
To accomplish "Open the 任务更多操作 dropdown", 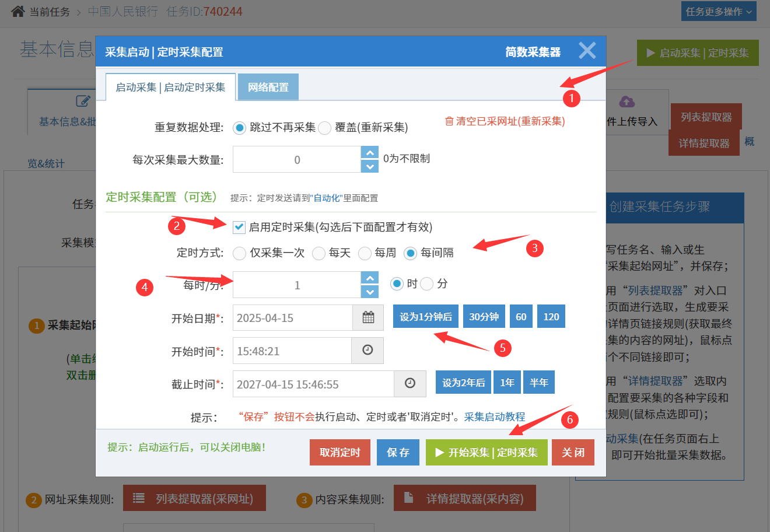I will point(718,12).
